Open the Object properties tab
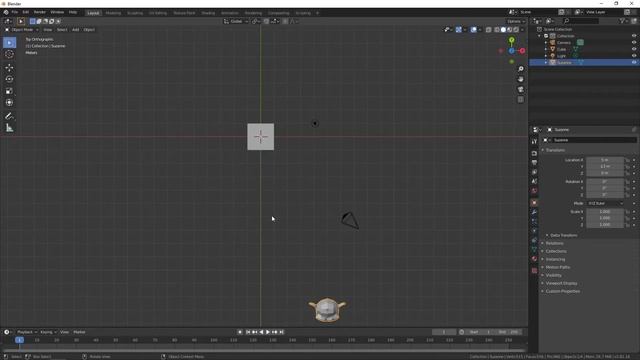The height and width of the screenshot is (360, 640). click(534, 202)
